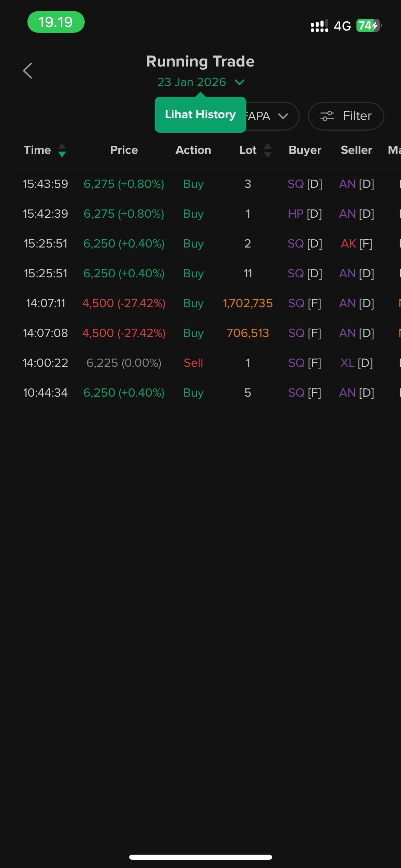Tap seller XL [D] in Sell row
This screenshot has height=868, width=401.
click(356, 363)
